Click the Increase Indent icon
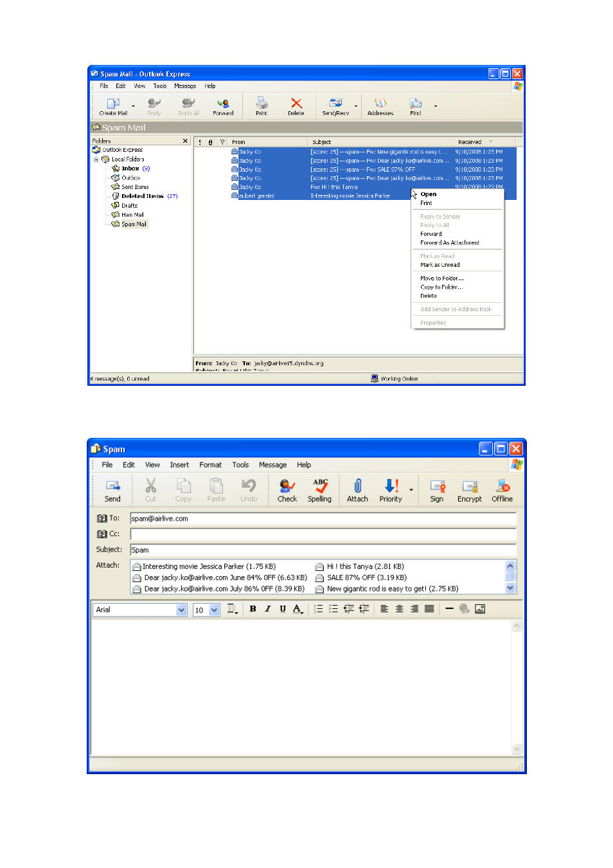Image resolution: width=613 pixels, height=868 pixels. coord(364,609)
